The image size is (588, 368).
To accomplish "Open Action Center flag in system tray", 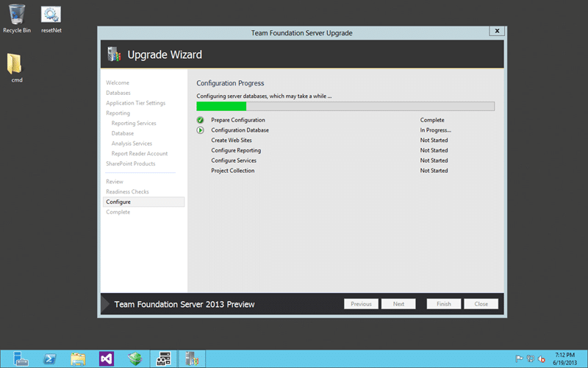I will tap(519, 359).
